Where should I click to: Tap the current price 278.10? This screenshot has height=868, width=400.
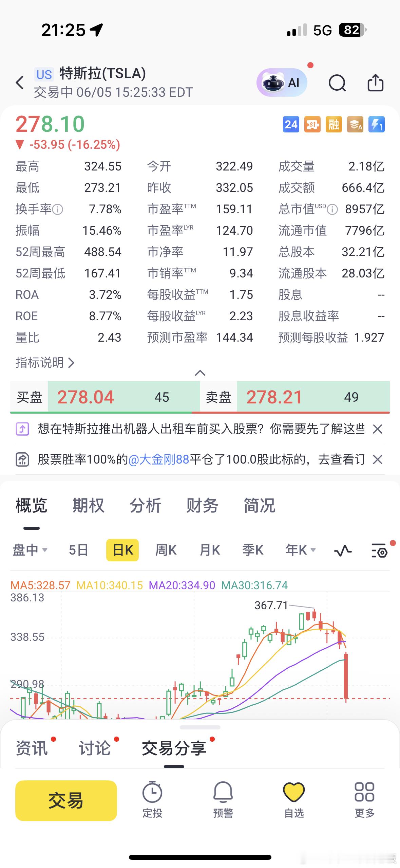50,124
